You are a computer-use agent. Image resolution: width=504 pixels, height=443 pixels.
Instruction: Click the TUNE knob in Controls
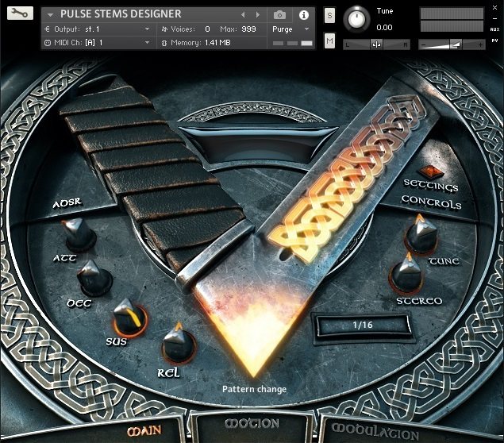pos(420,235)
